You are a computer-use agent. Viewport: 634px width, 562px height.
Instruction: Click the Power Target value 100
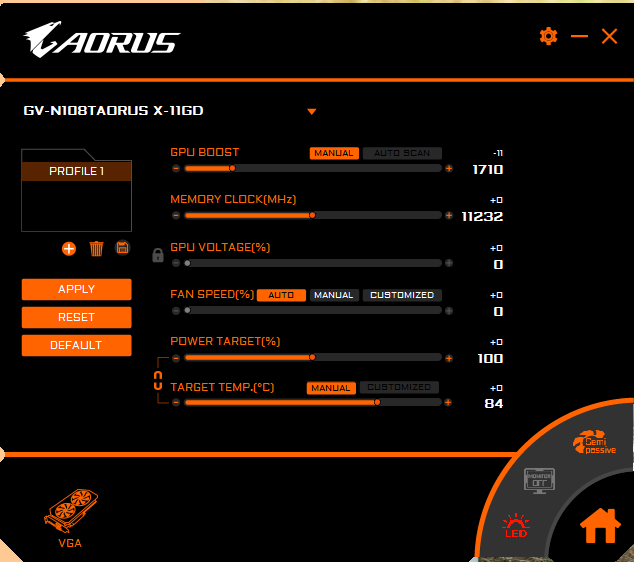pyautogui.click(x=490, y=359)
